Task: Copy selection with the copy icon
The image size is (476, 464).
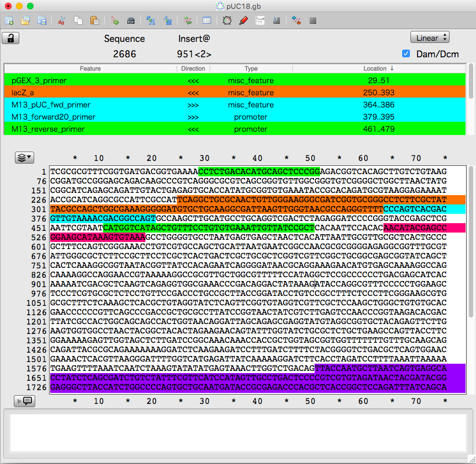Action: tap(78, 20)
